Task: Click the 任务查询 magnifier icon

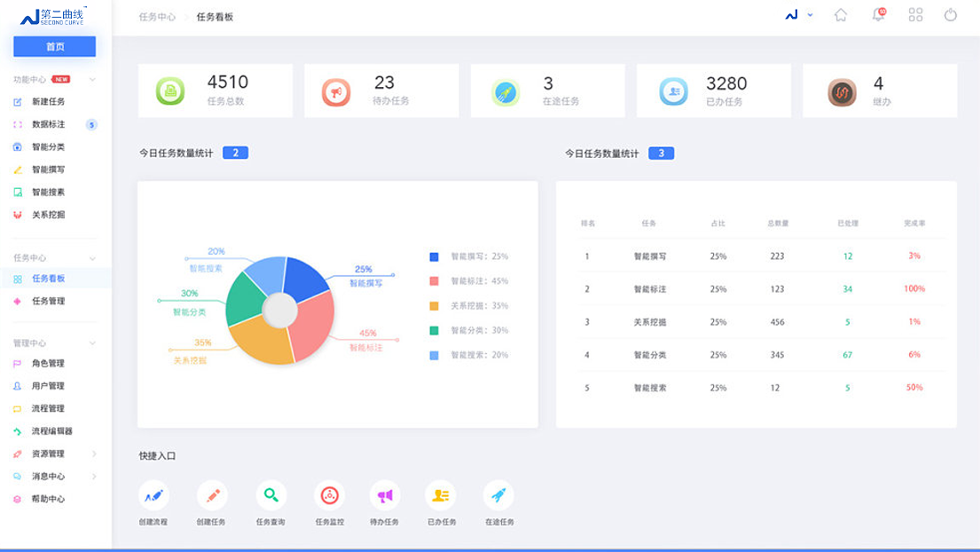Action: point(270,495)
